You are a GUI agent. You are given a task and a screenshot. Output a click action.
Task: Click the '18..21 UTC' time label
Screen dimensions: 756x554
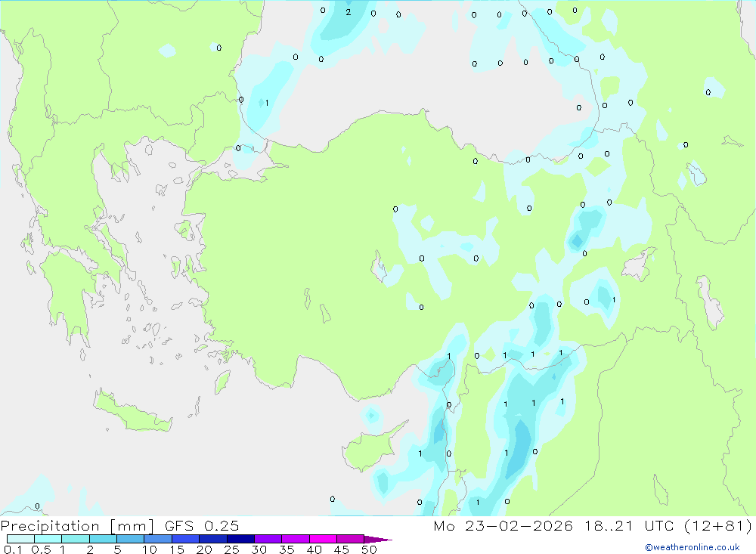629,525
